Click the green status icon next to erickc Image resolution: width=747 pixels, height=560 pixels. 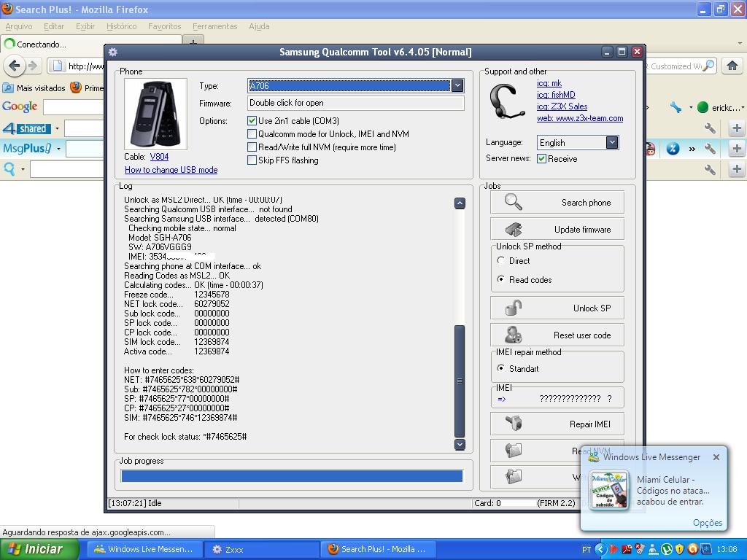[x=703, y=108]
